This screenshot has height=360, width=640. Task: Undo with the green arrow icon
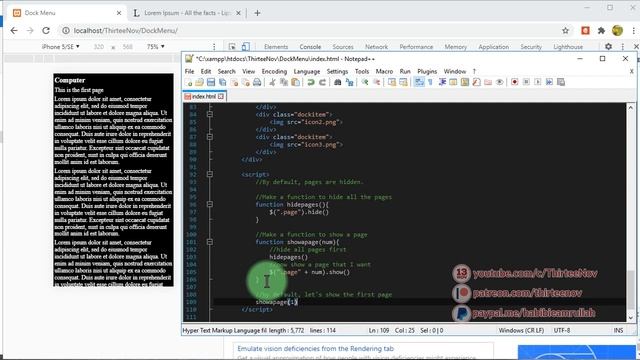click(x=311, y=82)
